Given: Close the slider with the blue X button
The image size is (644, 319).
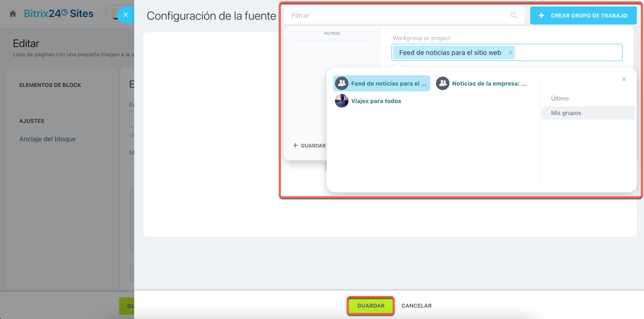Looking at the screenshot, I should 125,15.
